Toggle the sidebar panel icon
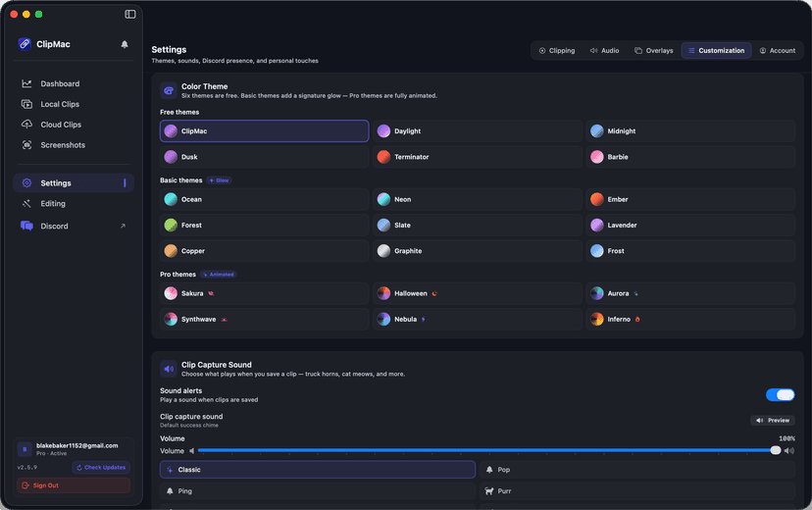 [x=130, y=14]
